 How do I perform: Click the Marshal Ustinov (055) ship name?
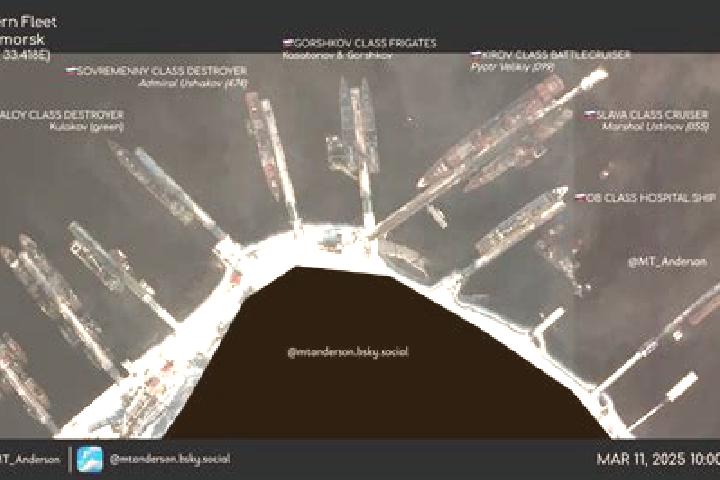click(x=656, y=126)
